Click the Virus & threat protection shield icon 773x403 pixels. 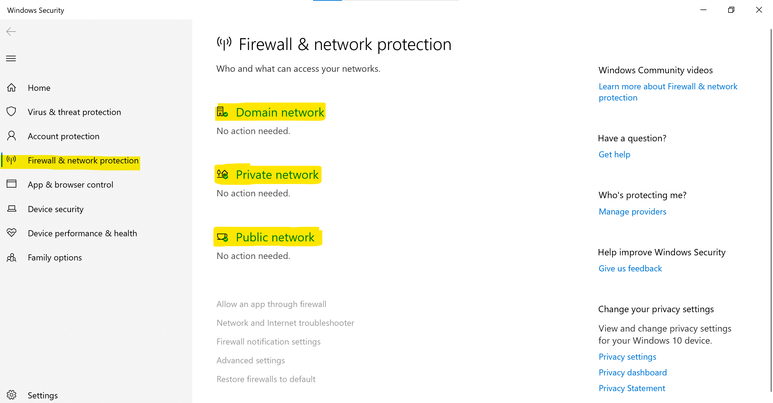11,112
